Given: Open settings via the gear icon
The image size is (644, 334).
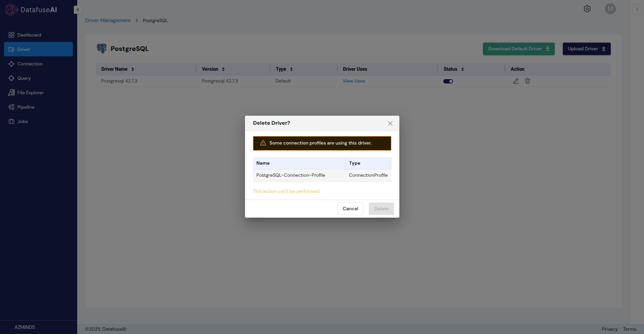Looking at the screenshot, I should click(587, 9).
